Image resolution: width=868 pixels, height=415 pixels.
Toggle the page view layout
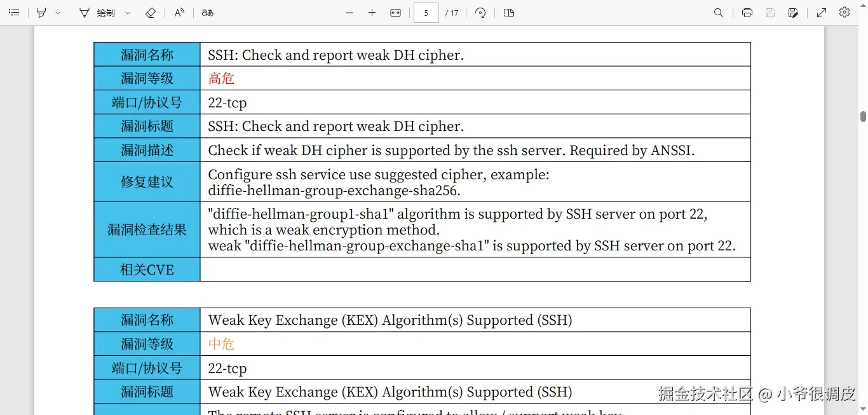pyautogui.click(x=509, y=13)
